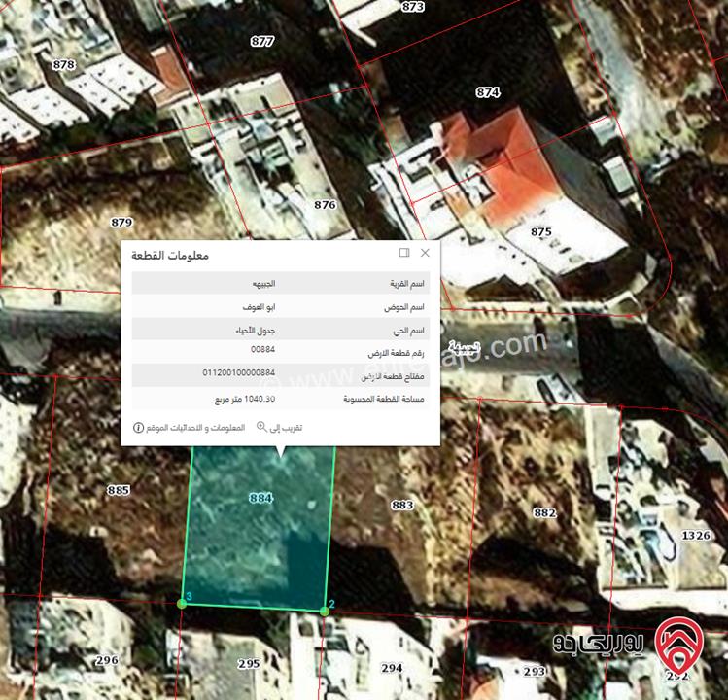Maximize the parcel information popup
The height and width of the screenshot is (700, 728).
404,253
